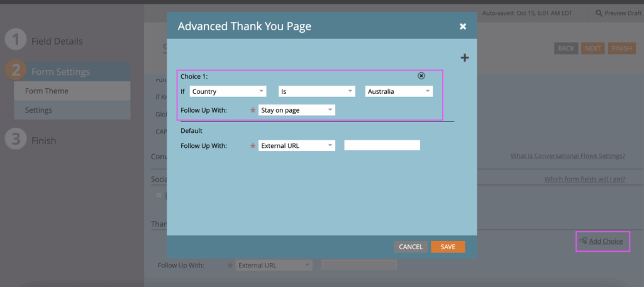Open the 'Stay on page' follow-up dropdown

coord(297,110)
